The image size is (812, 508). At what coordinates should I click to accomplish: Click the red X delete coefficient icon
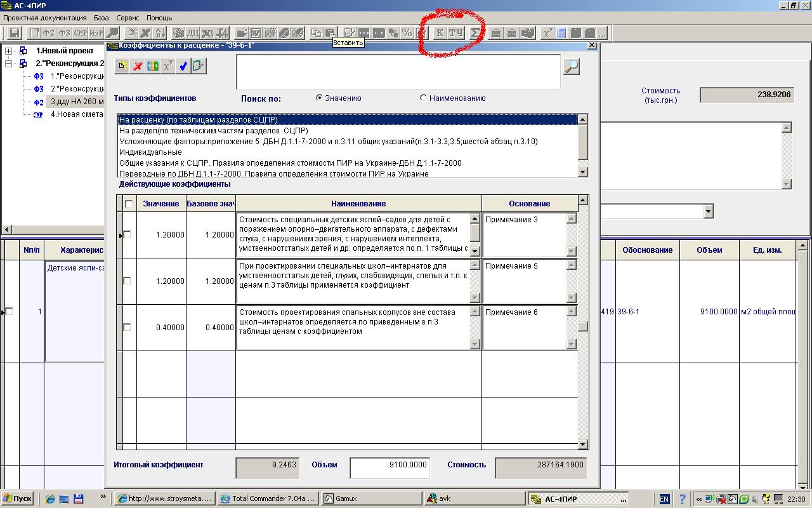137,66
